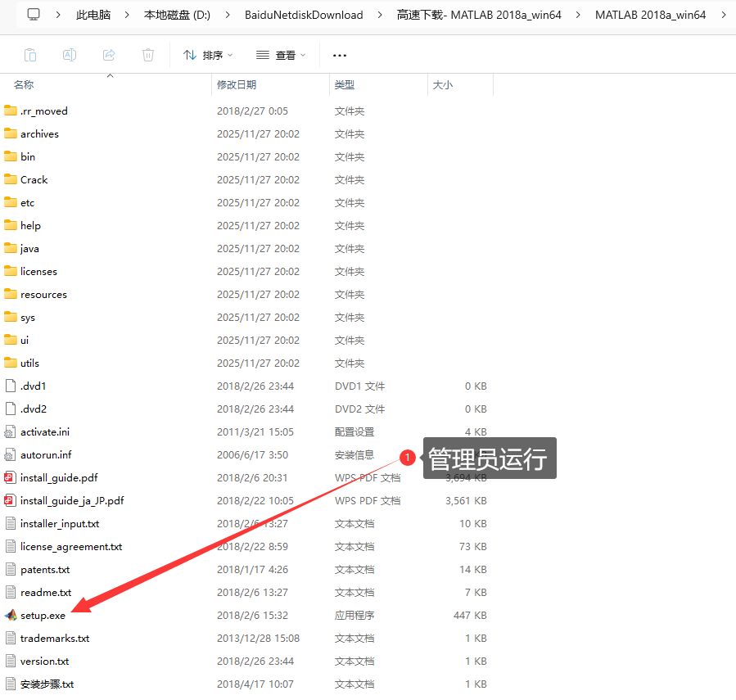Screen dimensions: 736x700
Task: Click the Delete trash icon
Action: (148, 55)
